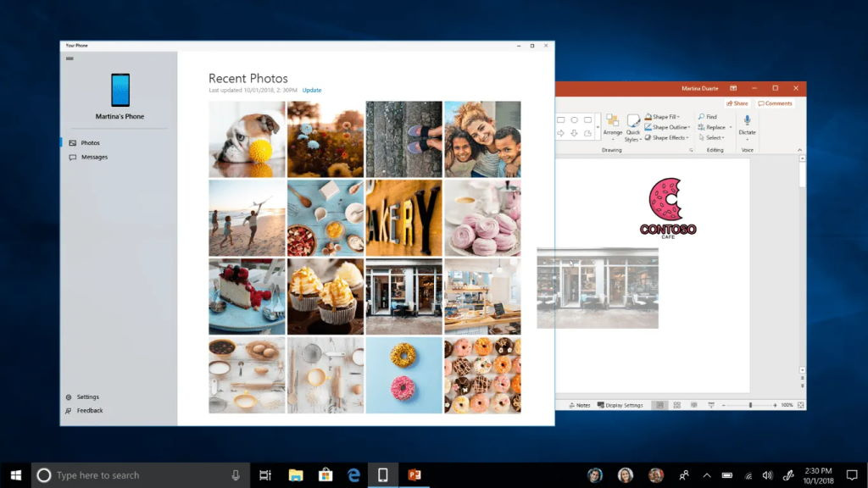
Task: Open Messages in the Your Phone app
Action: coord(91,157)
